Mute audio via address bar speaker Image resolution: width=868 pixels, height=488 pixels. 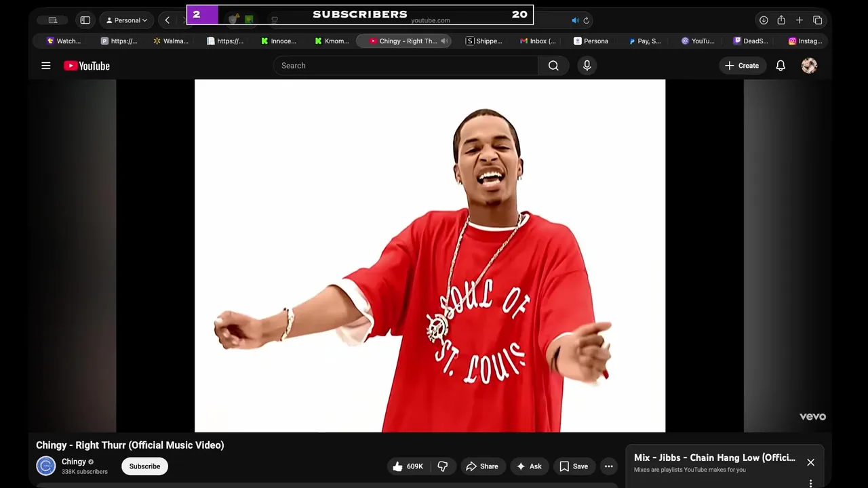click(x=575, y=20)
